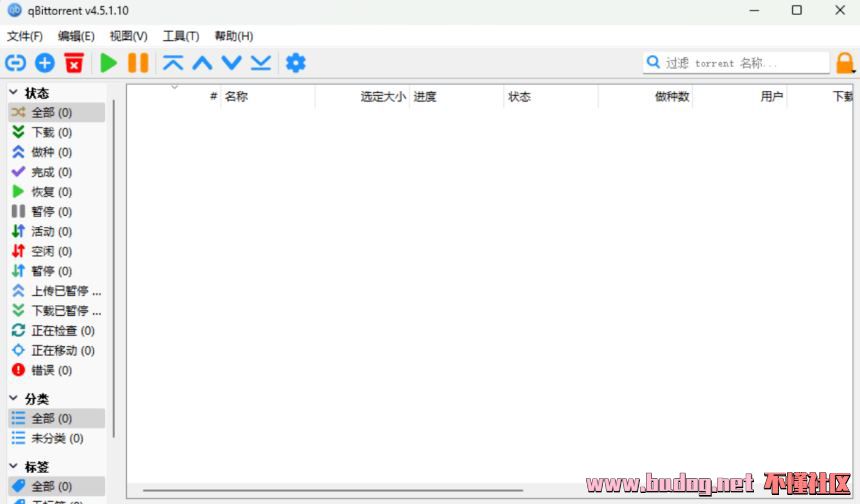The width and height of the screenshot is (860, 504).
Task: Click the horizontal scrollbar of torrent list
Action: [333, 490]
